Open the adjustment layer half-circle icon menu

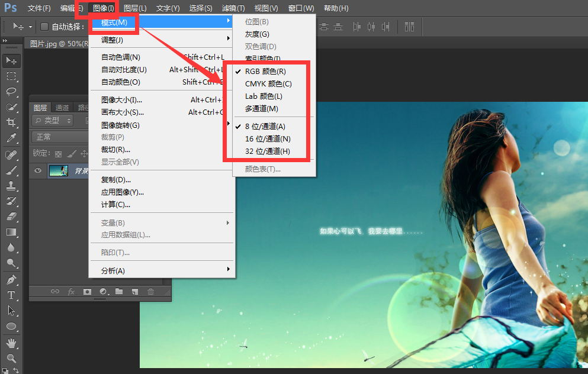104,291
